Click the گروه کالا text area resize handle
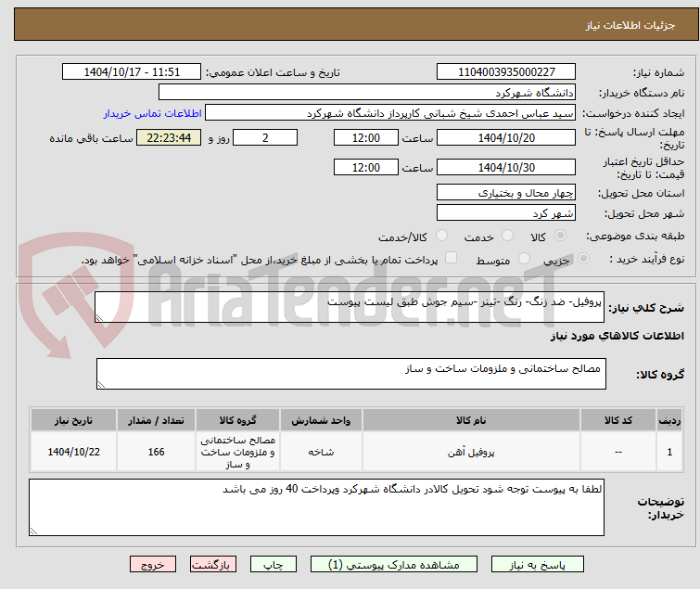The image size is (700, 589). tap(101, 385)
